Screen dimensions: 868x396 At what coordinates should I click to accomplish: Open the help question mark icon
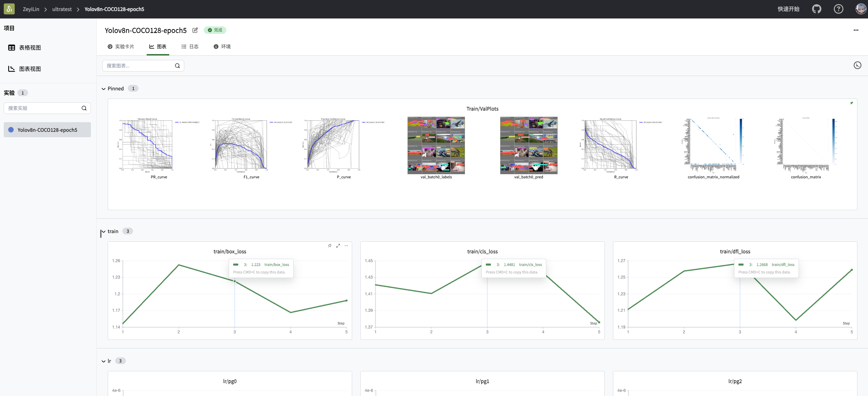(838, 9)
